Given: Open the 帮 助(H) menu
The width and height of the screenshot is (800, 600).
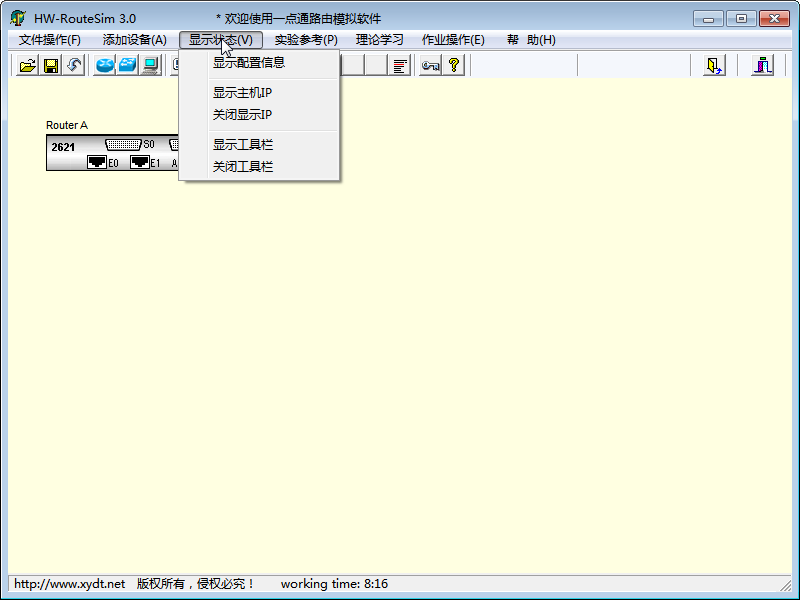Looking at the screenshot, I should tap(531, 40).
